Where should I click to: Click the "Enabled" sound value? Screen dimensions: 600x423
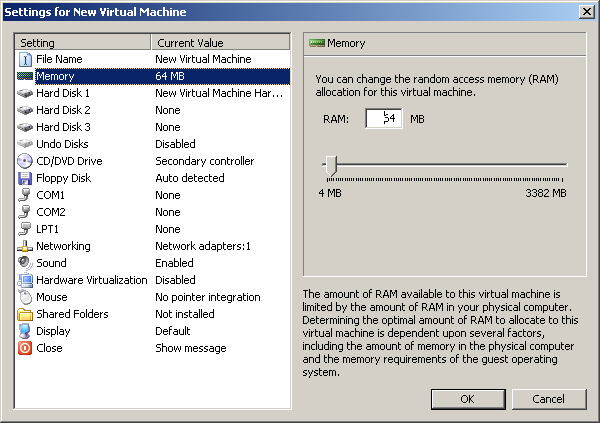(x=174, y=263)
